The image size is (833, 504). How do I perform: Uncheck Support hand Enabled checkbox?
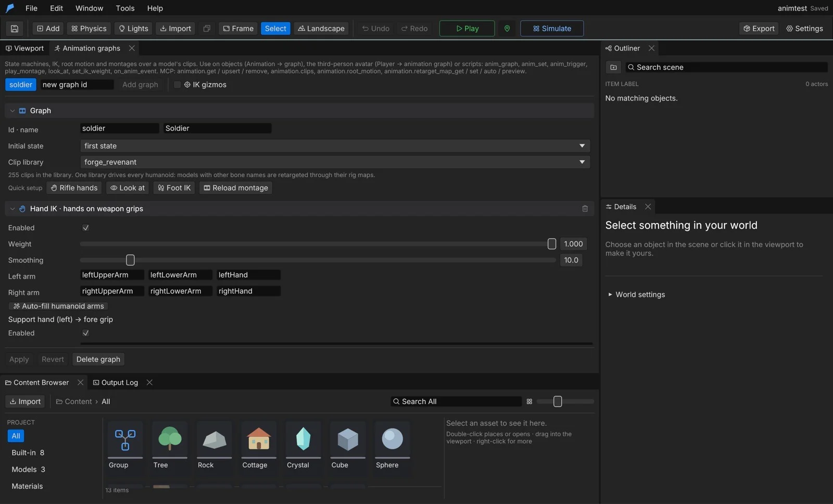[x=85, y=333]
